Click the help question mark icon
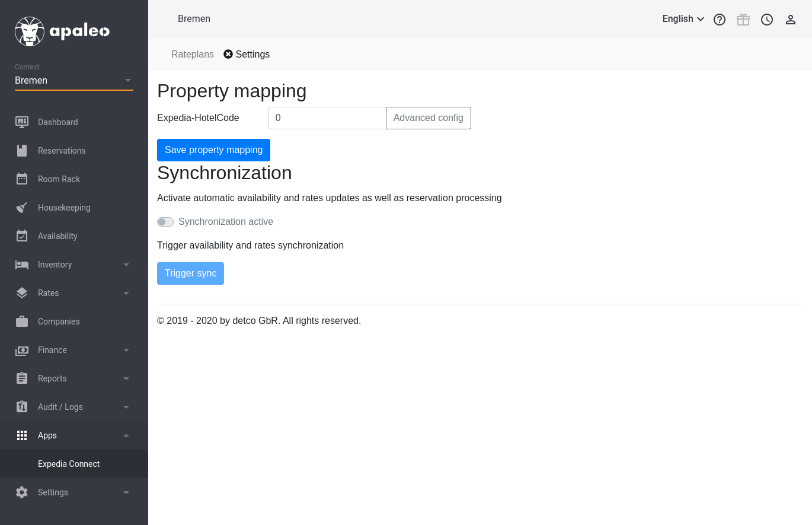This screenshot has width=812, height=525. (x=720, y=20)
